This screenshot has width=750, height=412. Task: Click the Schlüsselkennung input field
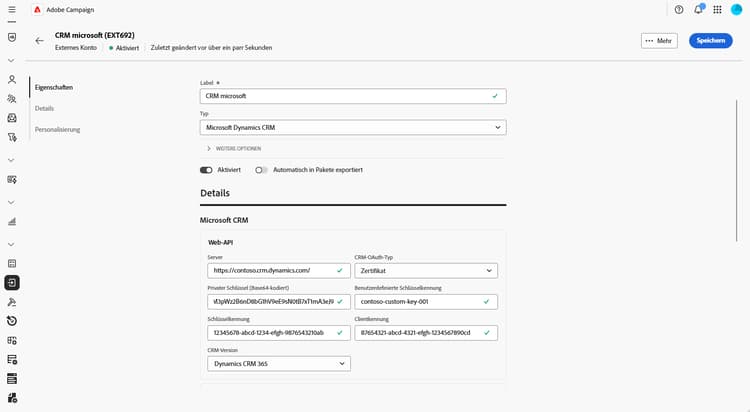(279, 333)
